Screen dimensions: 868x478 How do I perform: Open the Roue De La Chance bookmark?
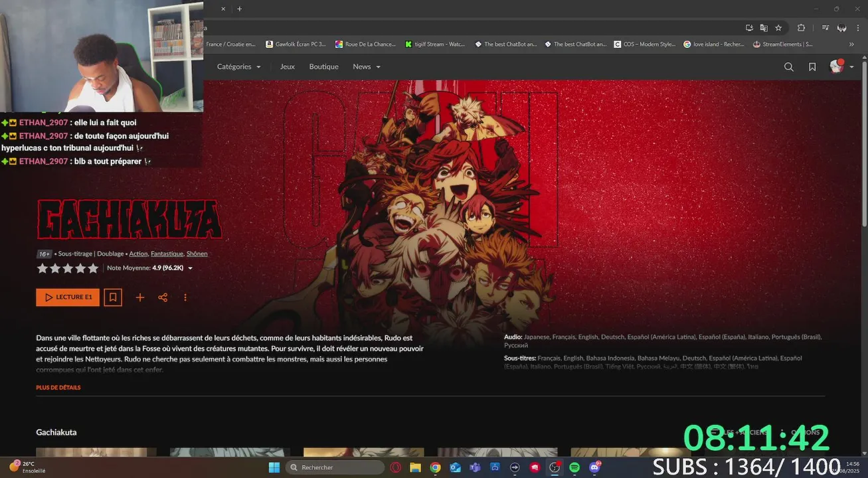(365, 44)
